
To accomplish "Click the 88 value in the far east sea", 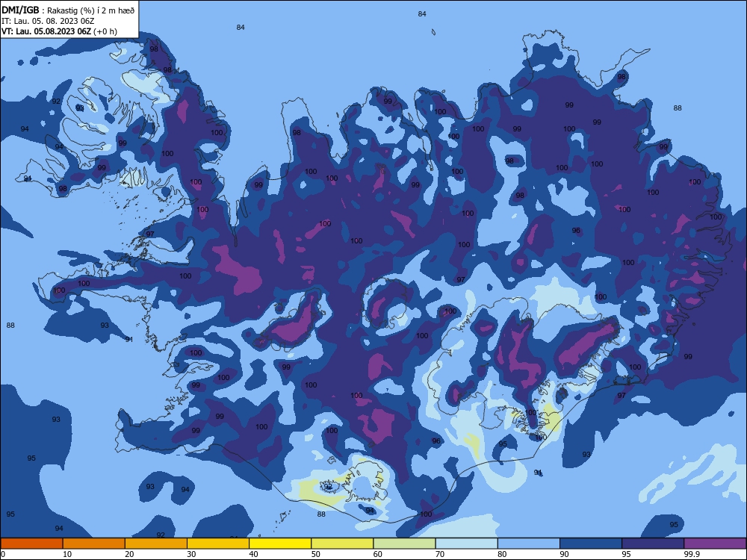I will pyautogui.click(x=678, y=108).
